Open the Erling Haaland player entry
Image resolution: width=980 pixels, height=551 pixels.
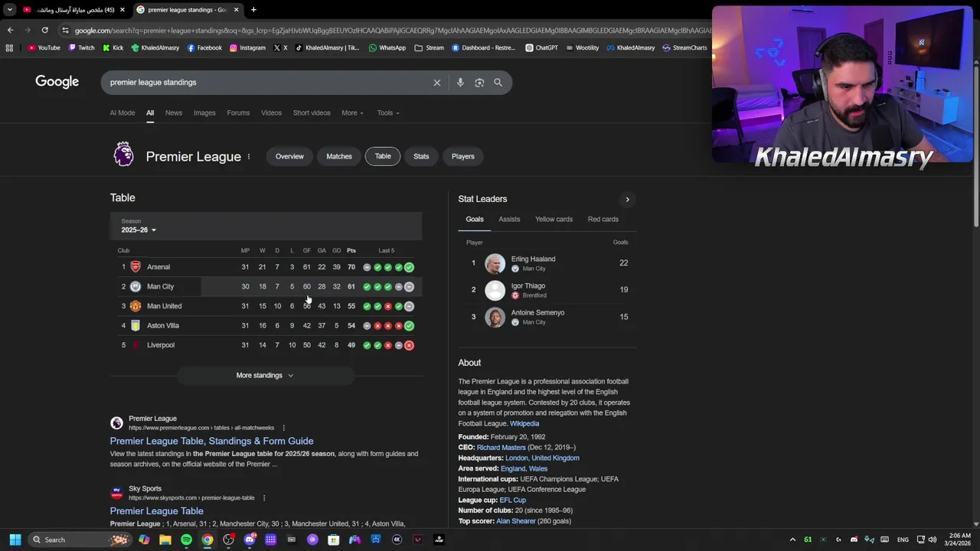(547, 263)
